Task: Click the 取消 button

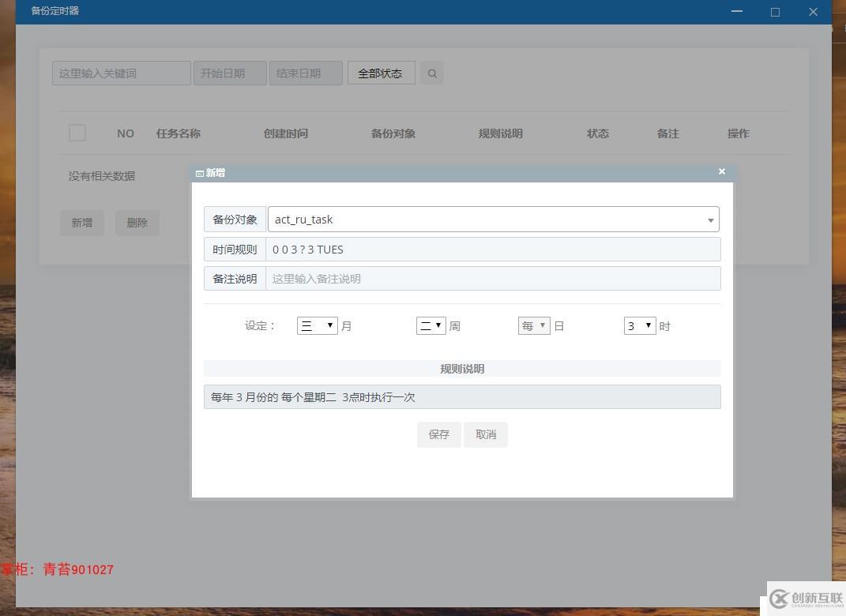Action: point(486,434)
